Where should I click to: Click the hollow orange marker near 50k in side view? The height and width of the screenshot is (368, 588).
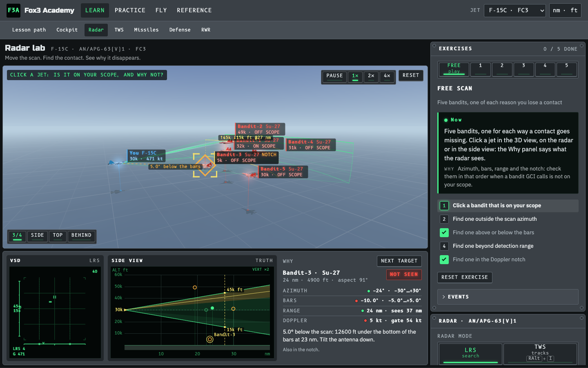point(195,287)
